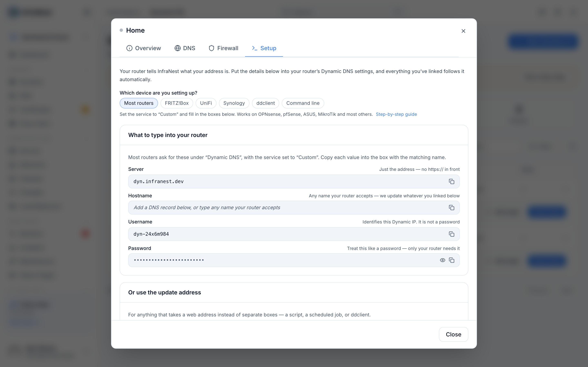Screen dimensions: 588x367
Task: Open the Step-by-step guide link
Action: pyautogui.click(x=396, y=114)
